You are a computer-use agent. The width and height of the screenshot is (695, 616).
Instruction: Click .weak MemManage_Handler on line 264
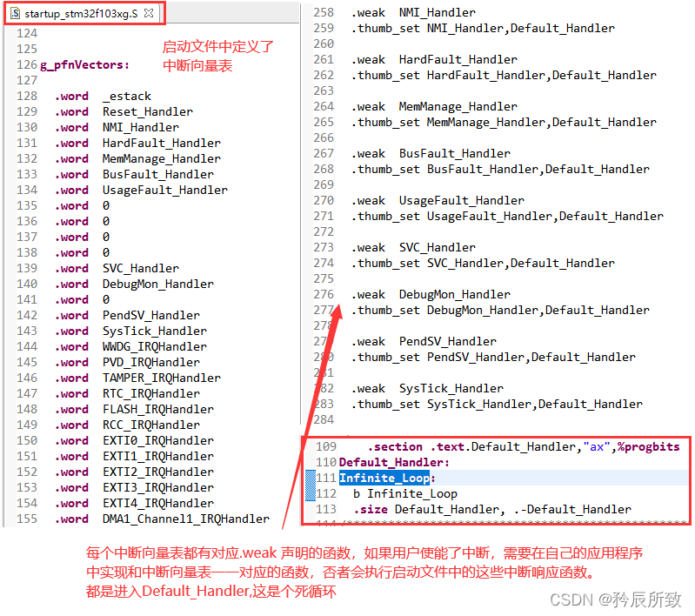point(434,107)
